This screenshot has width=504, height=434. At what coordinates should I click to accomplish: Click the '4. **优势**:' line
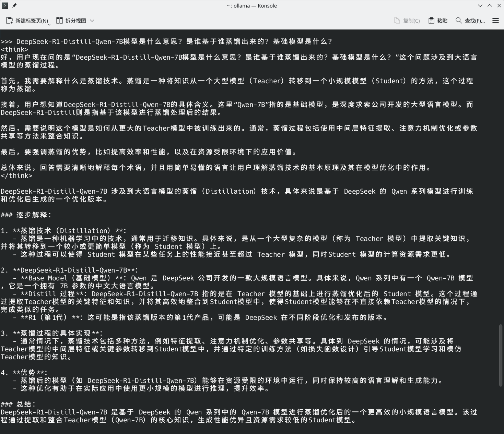click(24, 373)
